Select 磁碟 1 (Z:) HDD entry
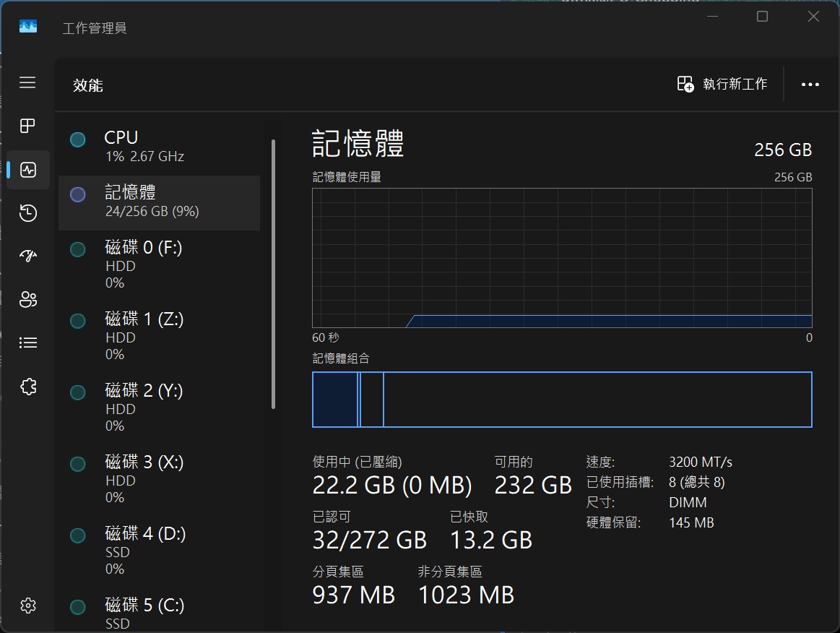The image size is (840, 633). click(159, 336)
